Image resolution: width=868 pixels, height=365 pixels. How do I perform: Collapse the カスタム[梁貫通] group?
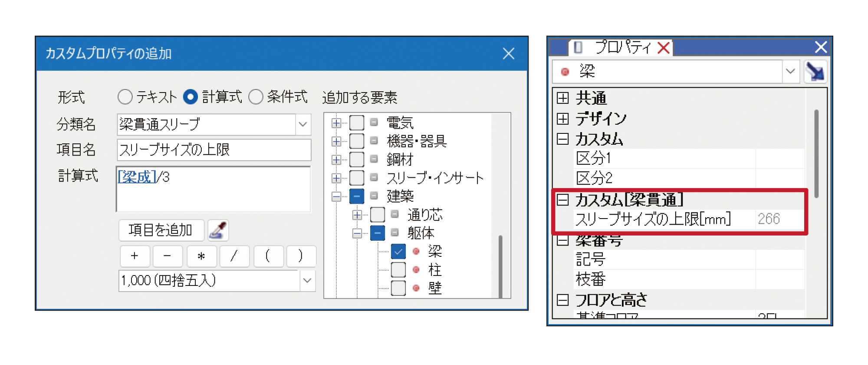tap(563, 200)
